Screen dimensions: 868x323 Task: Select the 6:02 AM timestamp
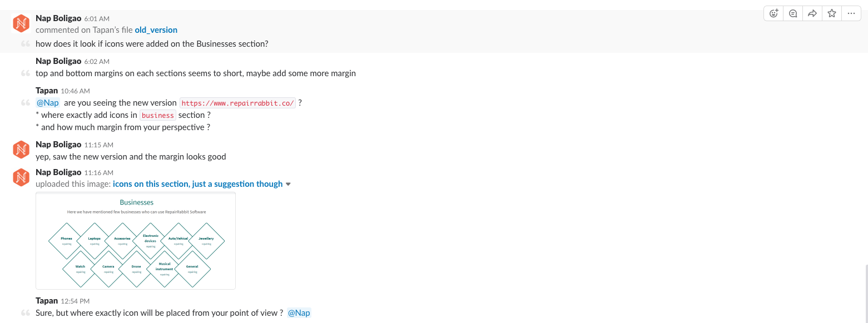point(97,62)
